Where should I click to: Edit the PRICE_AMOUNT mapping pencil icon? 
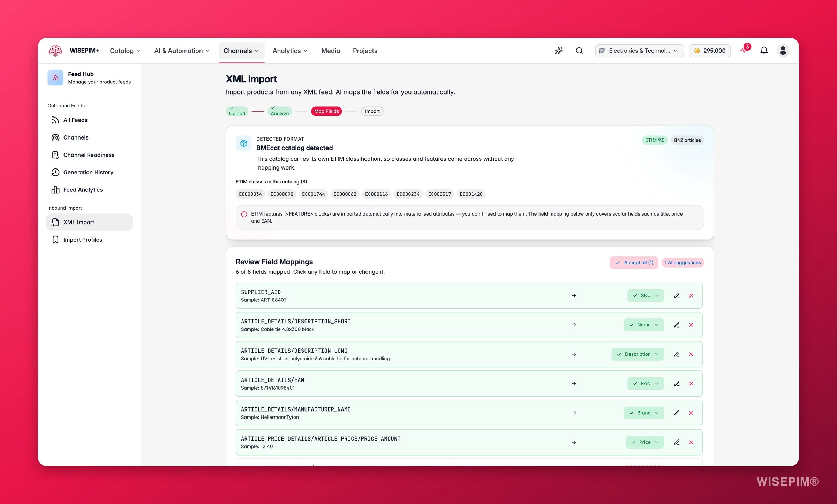pyautogui.click(x=677, y=442)
